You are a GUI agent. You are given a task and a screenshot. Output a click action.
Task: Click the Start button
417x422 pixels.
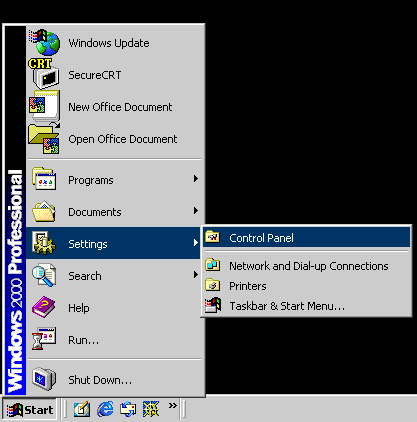[x=30, y=409]
